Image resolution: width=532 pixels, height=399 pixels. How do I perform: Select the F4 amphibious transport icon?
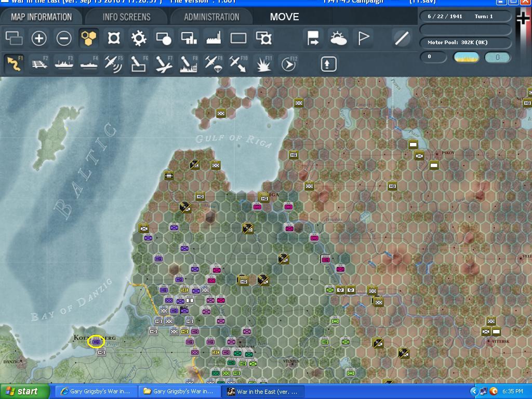click(89, 63)
